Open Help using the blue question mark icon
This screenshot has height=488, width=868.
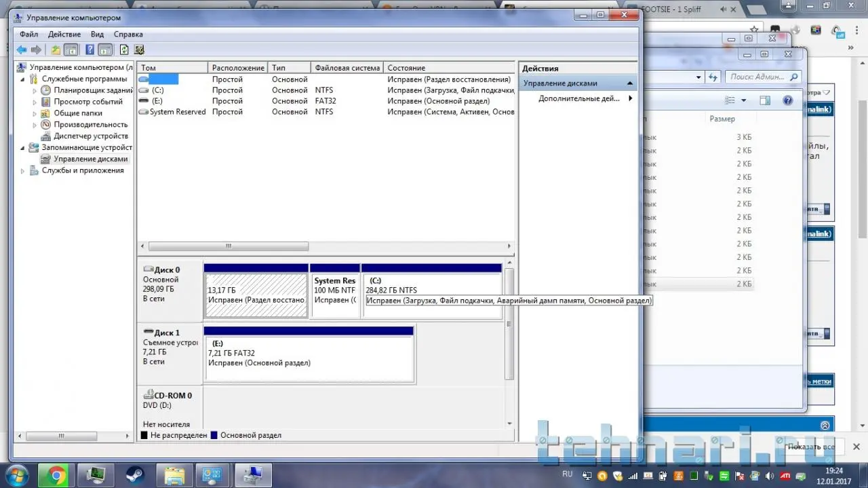pos(90,50)
